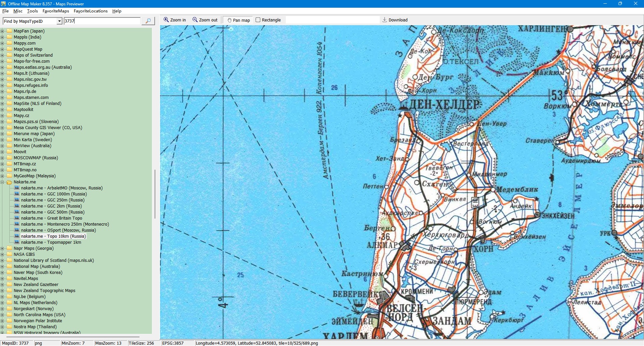
Task: Click the Download button
Action: coord(395,20)
